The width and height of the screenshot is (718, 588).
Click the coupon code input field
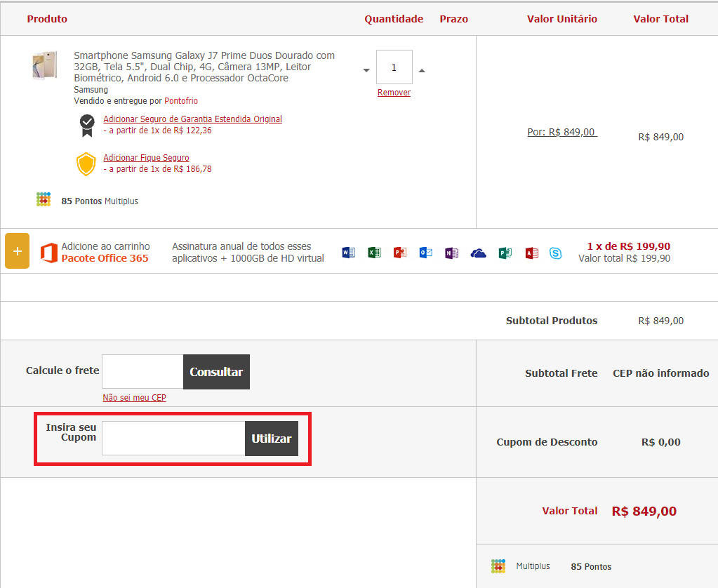coord(173,439)
